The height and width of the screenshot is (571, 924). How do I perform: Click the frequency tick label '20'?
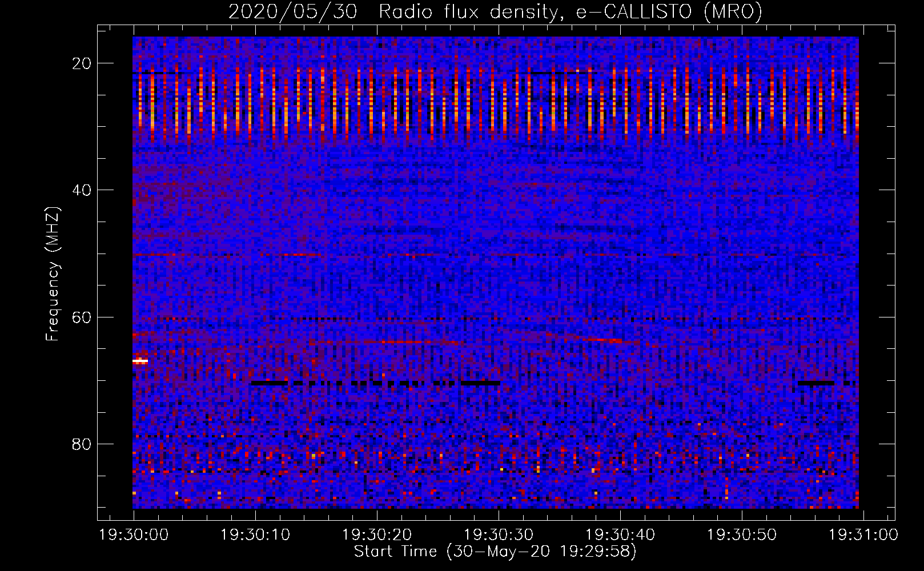[82, 63]
